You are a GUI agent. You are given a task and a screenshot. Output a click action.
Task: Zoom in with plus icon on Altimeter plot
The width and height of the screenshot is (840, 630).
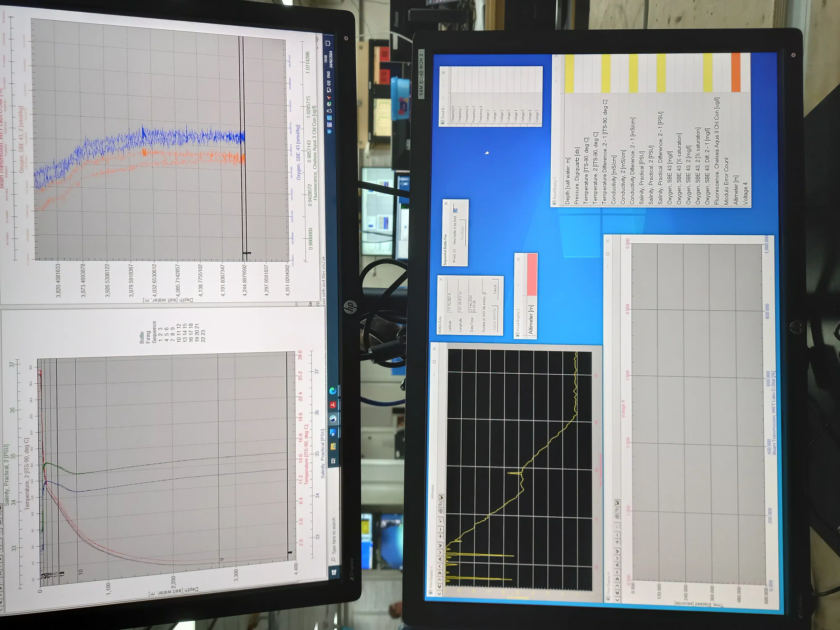point(441,536)
